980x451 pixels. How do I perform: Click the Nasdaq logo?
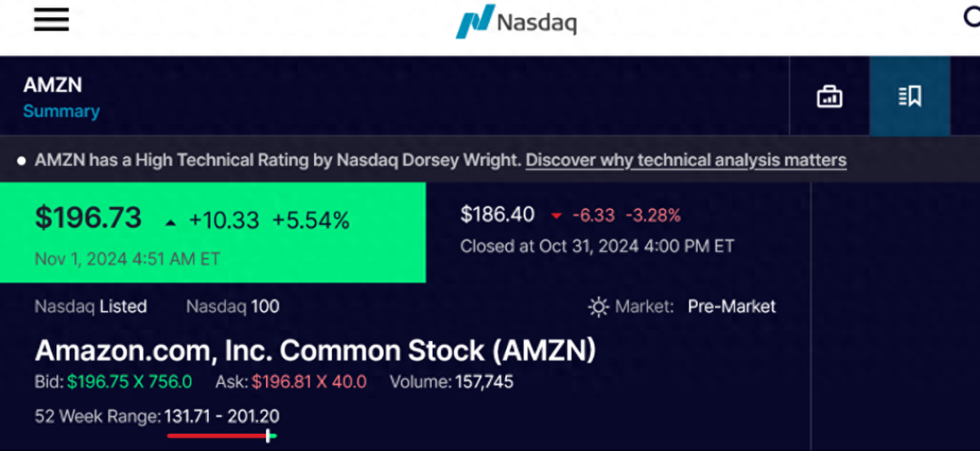point(515,22)
